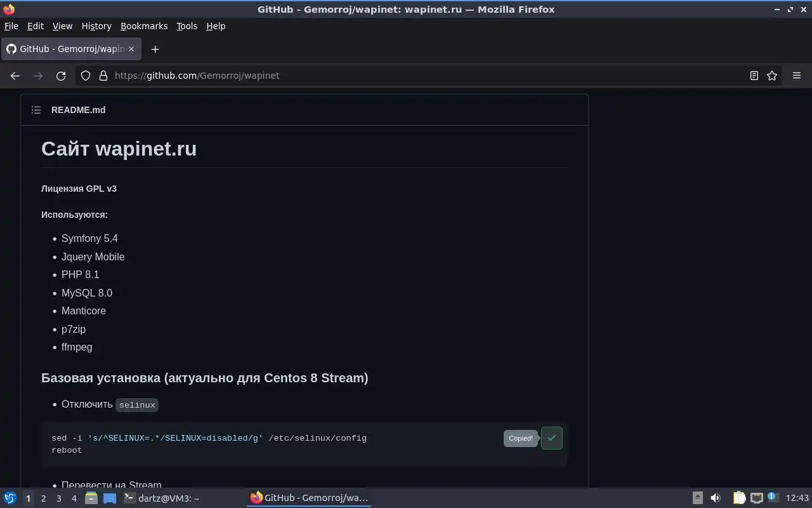Open the History menu

point(96,26)
